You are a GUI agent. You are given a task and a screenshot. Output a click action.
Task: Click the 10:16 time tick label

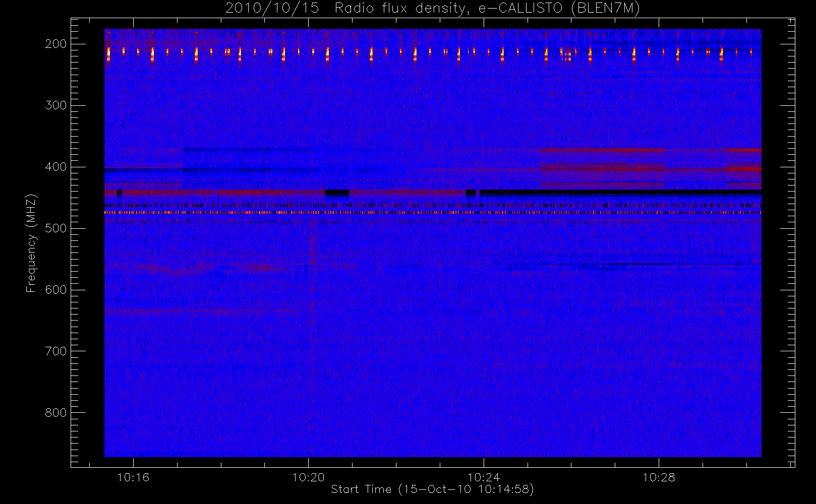133,477
